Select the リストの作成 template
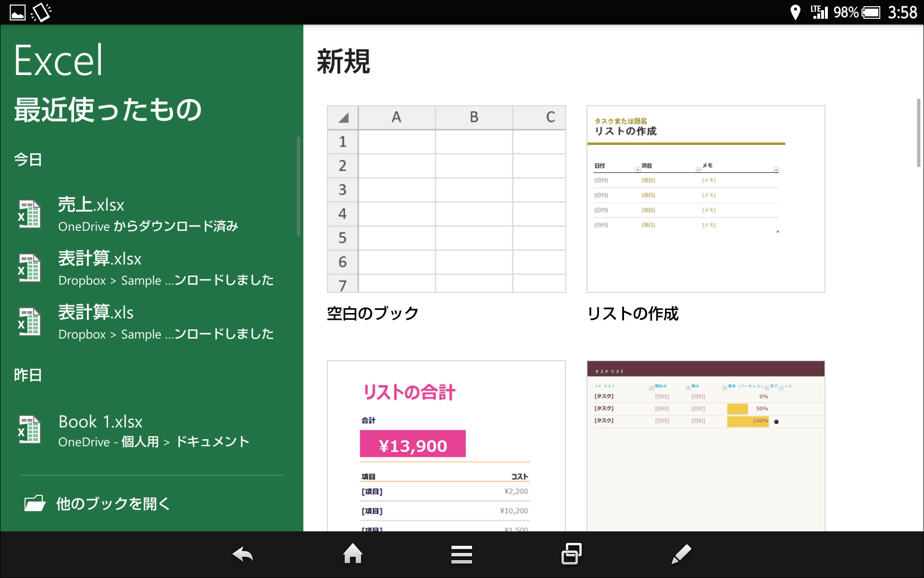 point(705,198)
